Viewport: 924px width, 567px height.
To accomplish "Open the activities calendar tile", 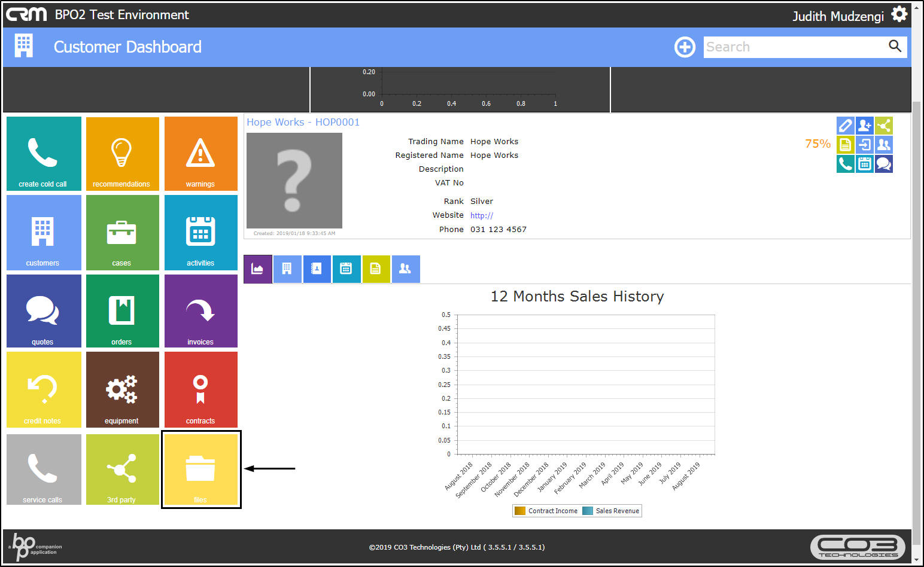I will coord(201,233).
